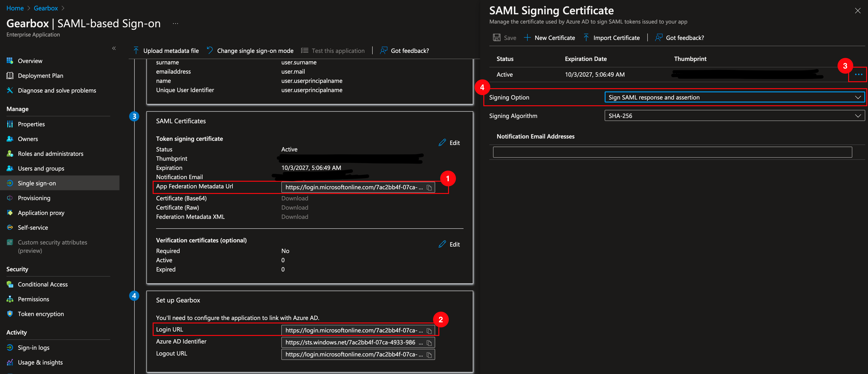Image resolution: width=868 pixels, height=374 pixels.
Task: Edit the Verification certificates section
Action: pos(449,244)
